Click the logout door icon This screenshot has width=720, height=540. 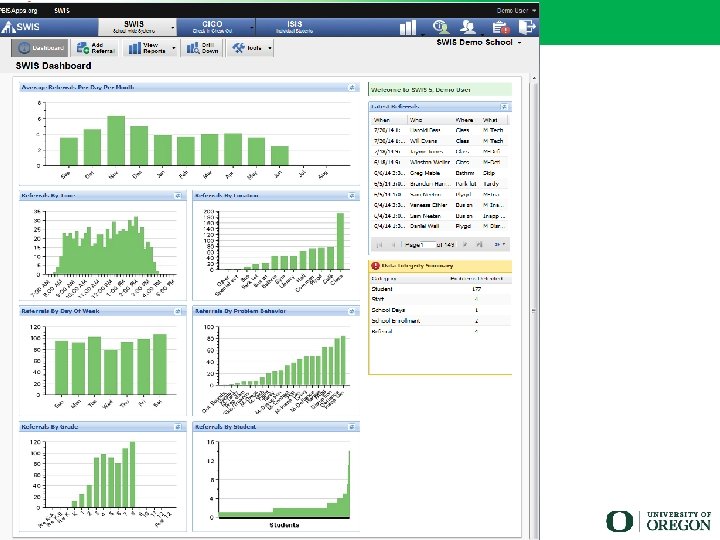point(527,27)
